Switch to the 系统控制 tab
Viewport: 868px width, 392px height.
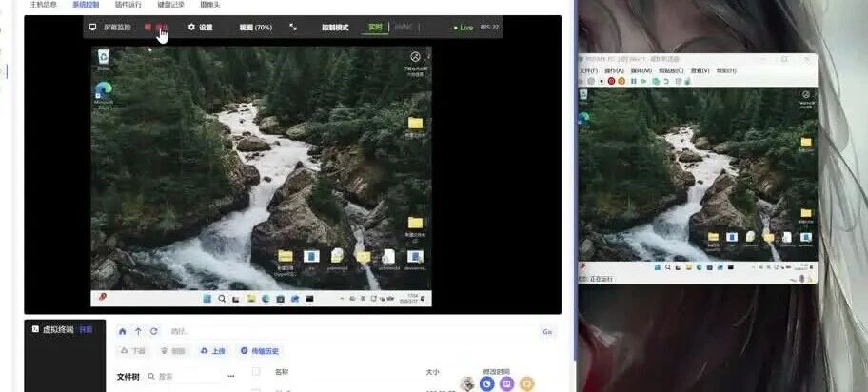pos(86,5)
